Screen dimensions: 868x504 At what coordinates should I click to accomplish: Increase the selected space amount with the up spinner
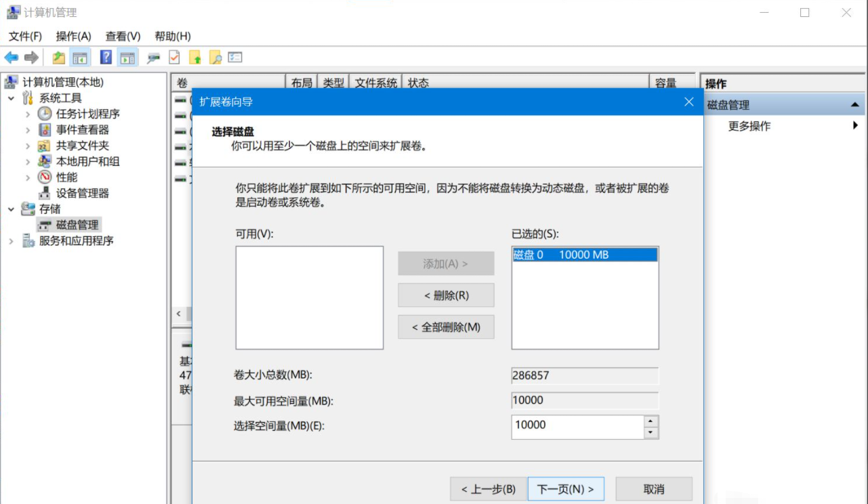coord(650,421)
